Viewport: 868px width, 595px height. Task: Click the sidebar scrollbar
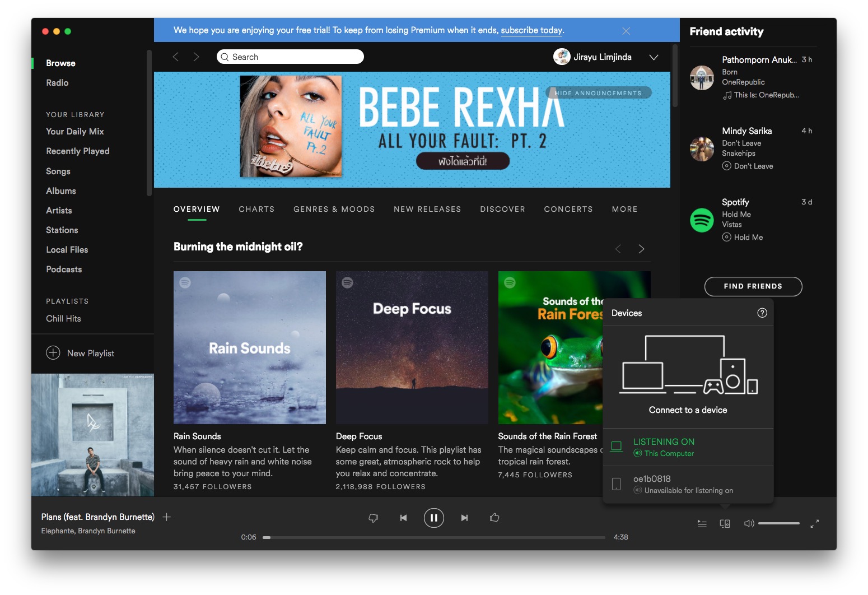pos(149,123)
